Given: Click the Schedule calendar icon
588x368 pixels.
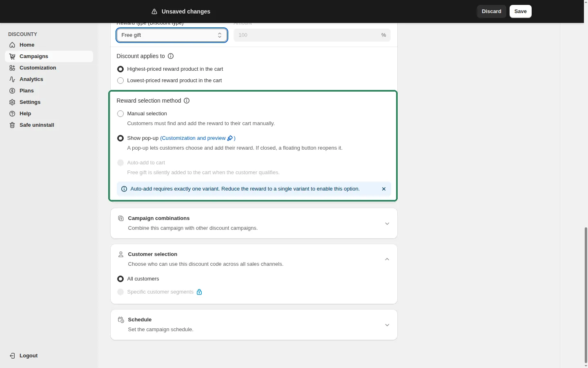Looking at the screenshot, I should [x=121, y=320].
